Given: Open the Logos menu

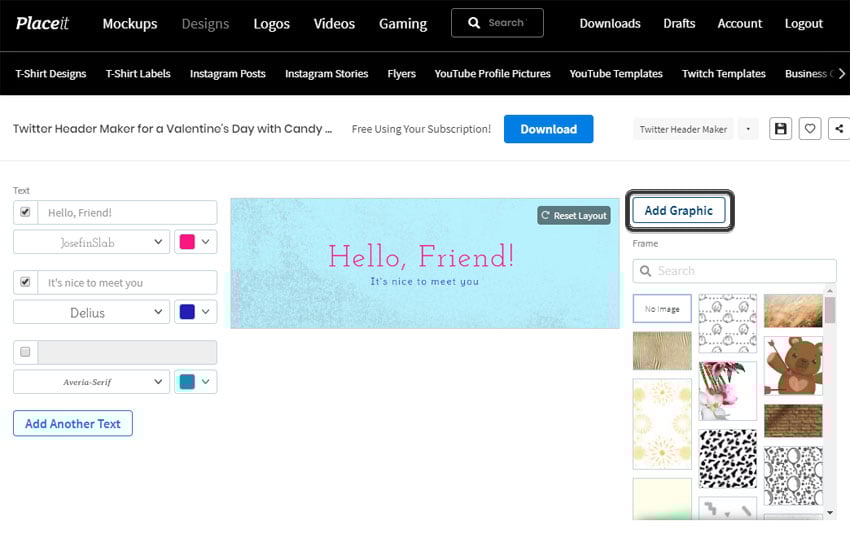Looking at the screenshot, I should coord(272,24).
